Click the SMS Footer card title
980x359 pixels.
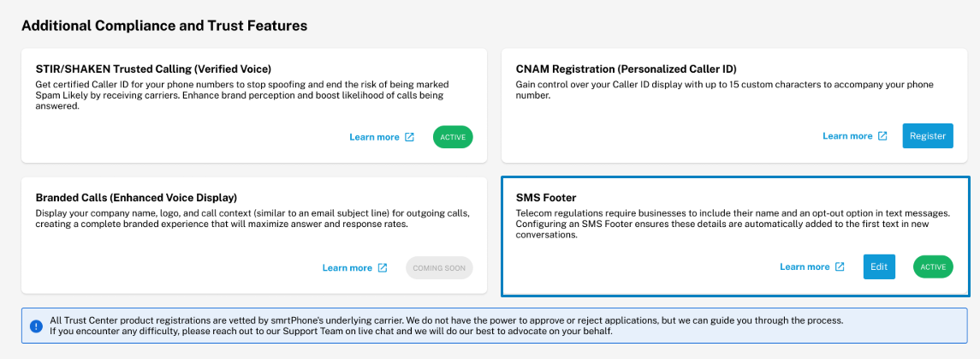coord(546,198)
